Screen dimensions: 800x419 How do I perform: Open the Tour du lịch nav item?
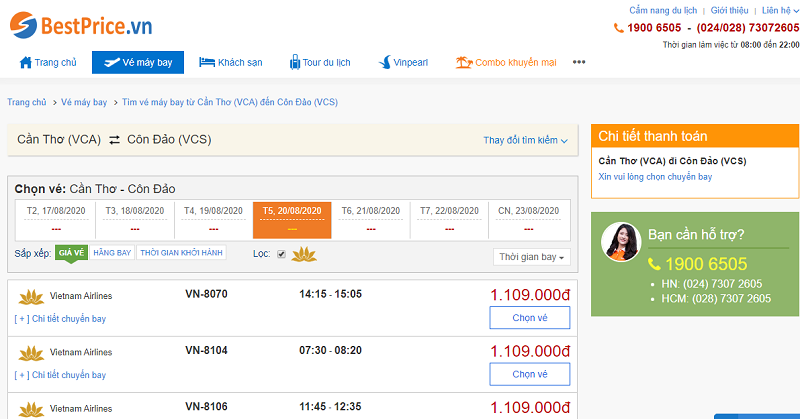pyautogui.click(x=320, y=62)
